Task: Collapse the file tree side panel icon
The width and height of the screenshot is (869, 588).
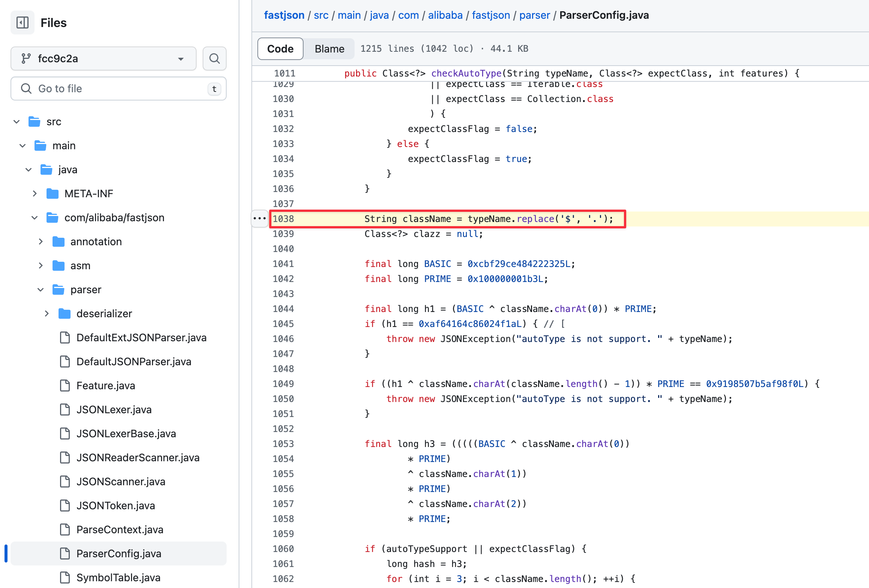Action: [23, 22]
